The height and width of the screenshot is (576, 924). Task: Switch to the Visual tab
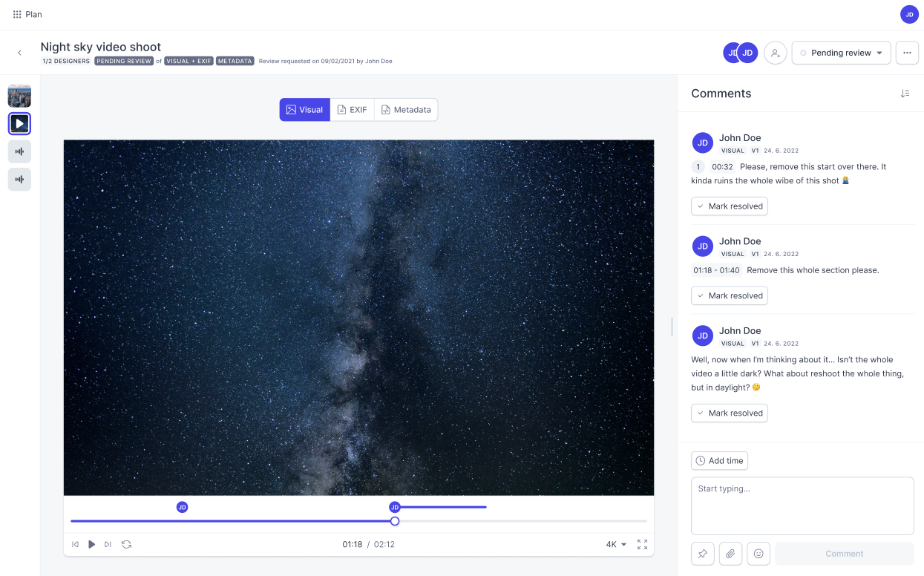tap(304, 109)
